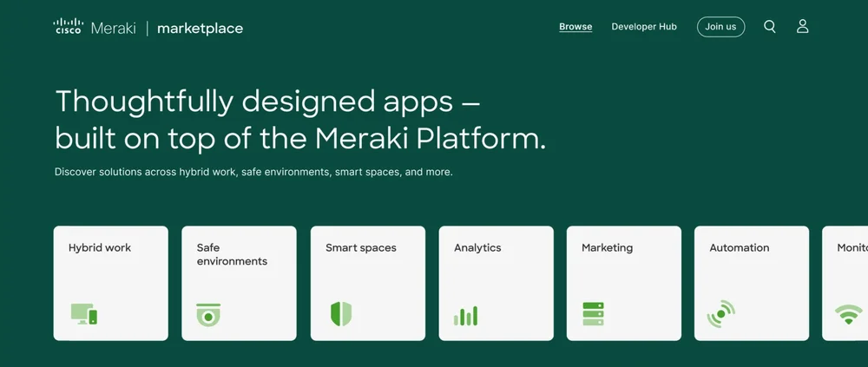868x367 pixels.
Task: Click the shield icon in Smart spaces card
Action: click(341, 314)
